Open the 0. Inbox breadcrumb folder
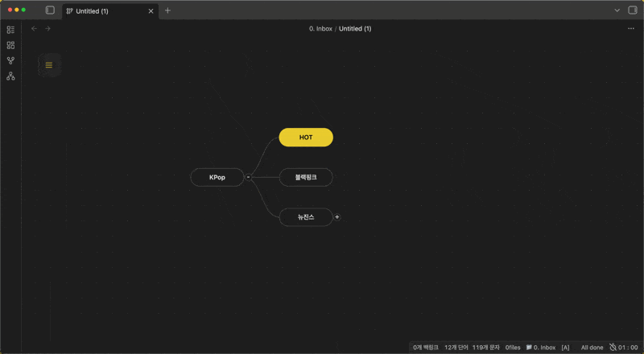The height and width of the screenshot is (354, 644). [x=320, y=29]
